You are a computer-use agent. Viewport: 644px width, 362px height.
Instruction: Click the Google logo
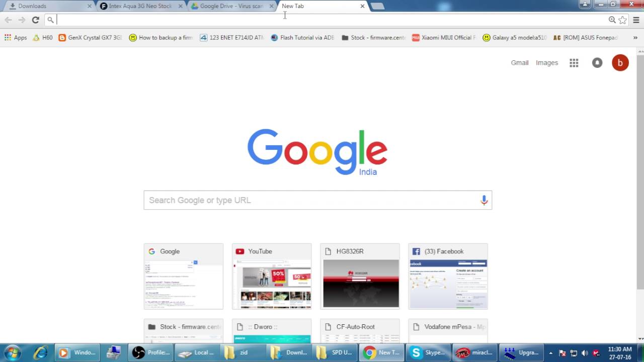pyautogui.click(x=317, y=152)
